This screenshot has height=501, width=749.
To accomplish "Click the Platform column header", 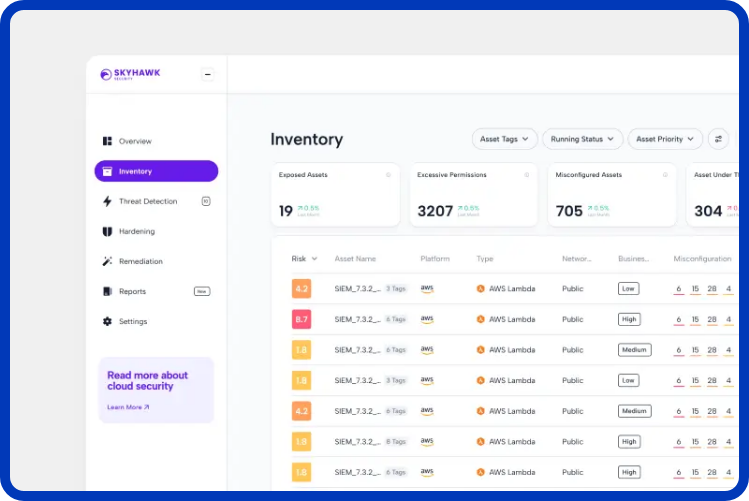I will coord(435,259).
